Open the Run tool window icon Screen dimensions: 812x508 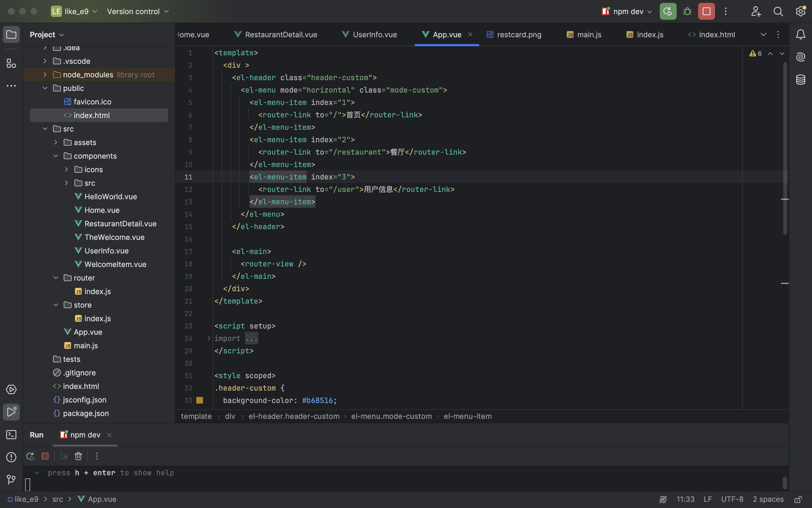[11, 412]
